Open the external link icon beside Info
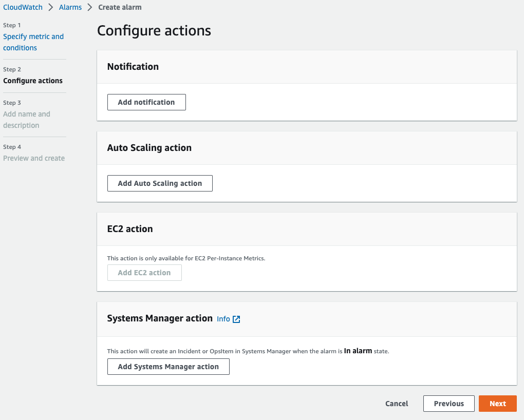This screenshot has height=420, width=524. click(x=236, y=319)
